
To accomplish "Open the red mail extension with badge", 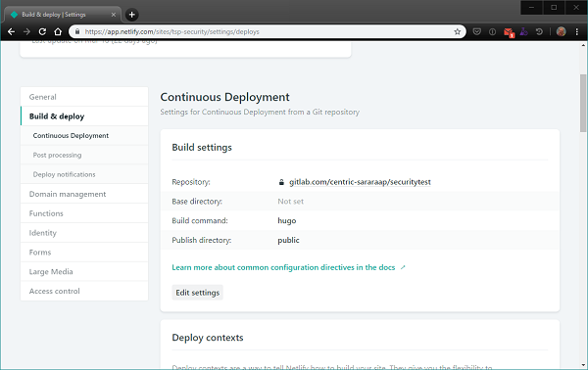I will coord(509,32).
